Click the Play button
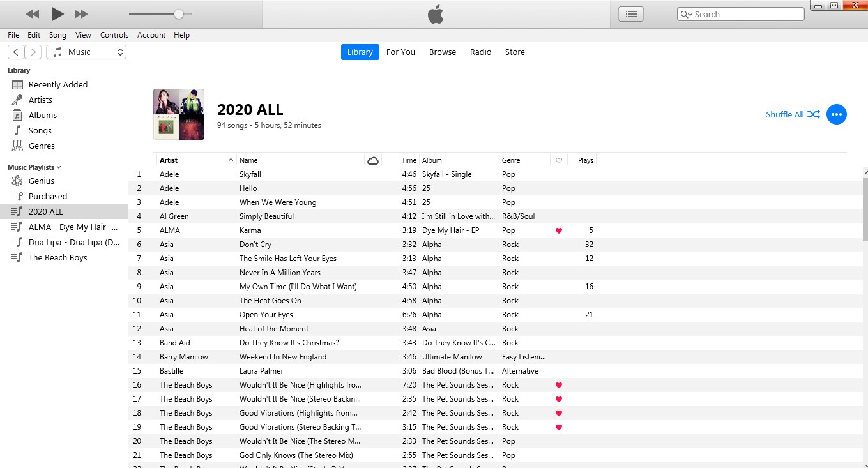Screen dimensions: 868x468 coord(57,13)
